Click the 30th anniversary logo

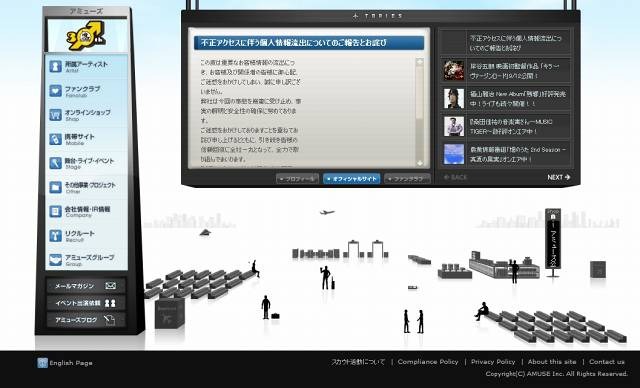pyautogui.click(x=85, y=35)
